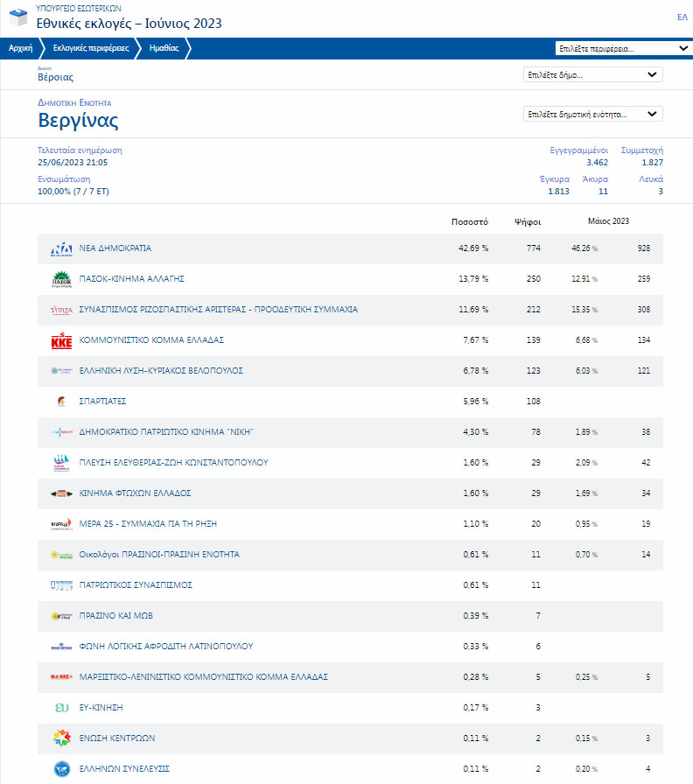
Task: Click the ΕΛΛΗΝΙΚΗ ΛΥΣΗ-ΚΥΡΙΑΚΟΣ ΒΕΛΟΠΟΥΛΟΣ party name
Action: (x=161, y=371)
